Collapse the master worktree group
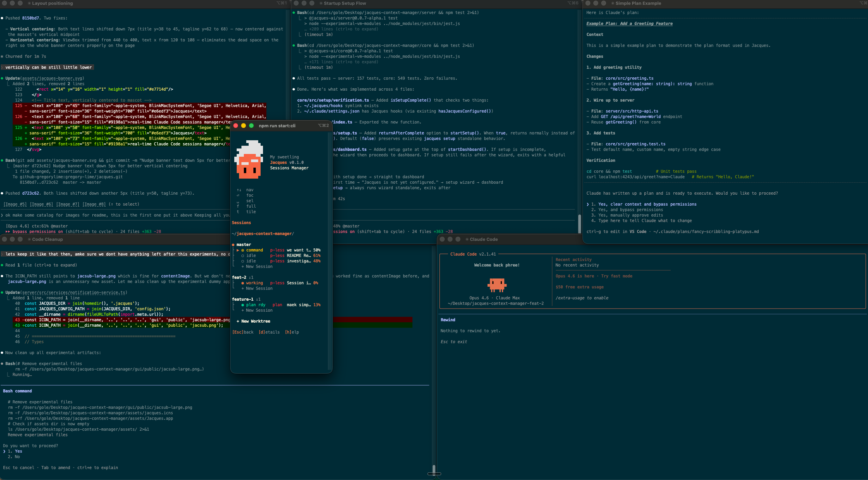Screen dimensions: 868x480 (x=244, y=245)
